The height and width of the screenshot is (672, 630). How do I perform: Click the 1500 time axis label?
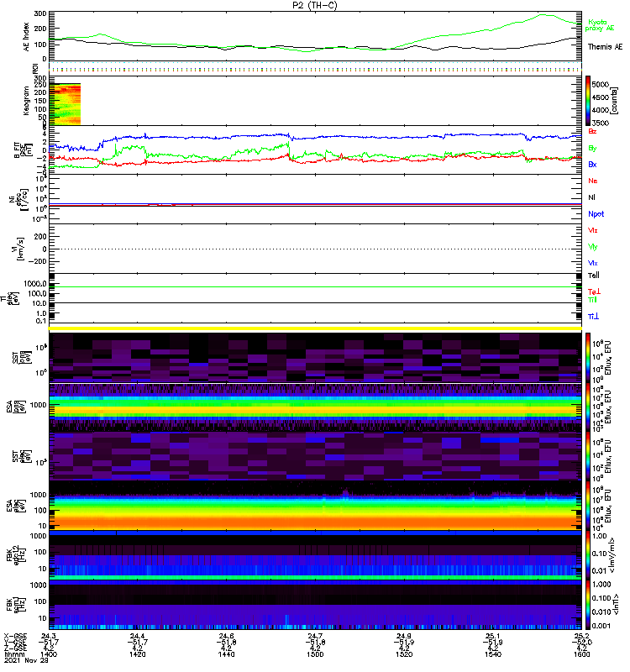tap(315, 654)
